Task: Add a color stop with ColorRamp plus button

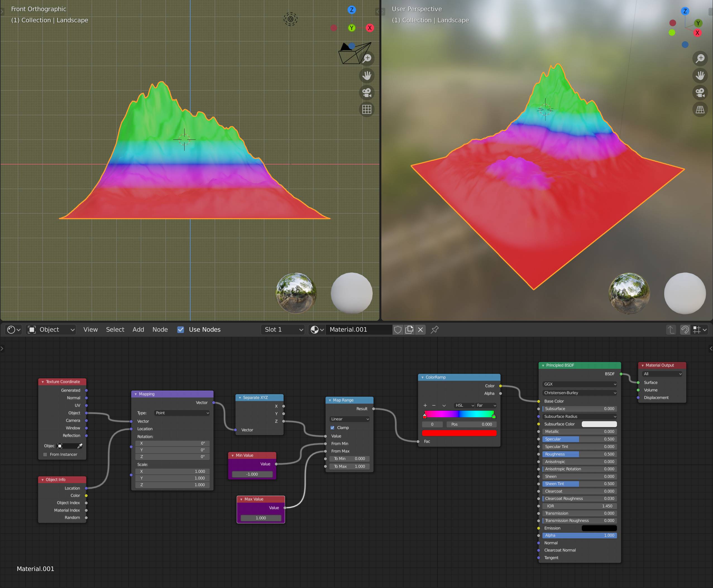Action: [x=425, y=406]
